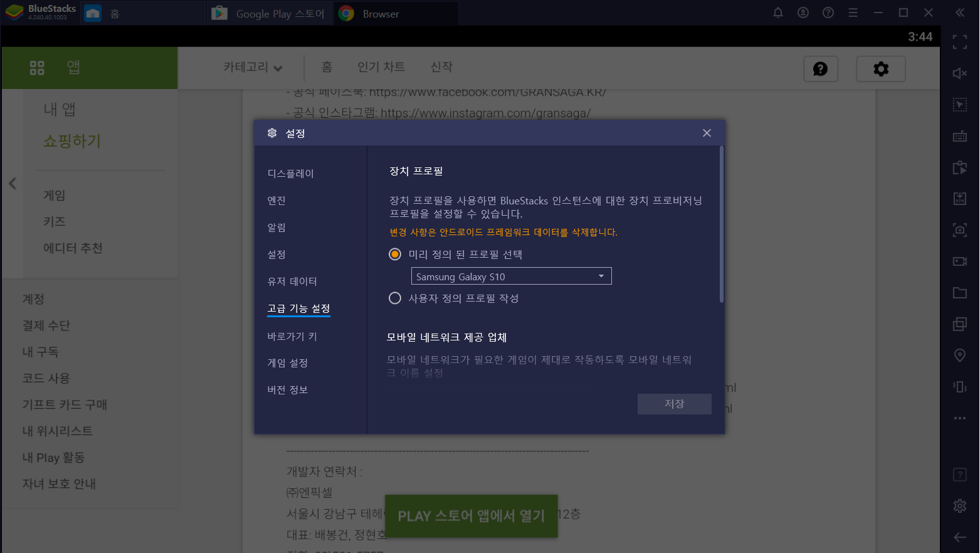Select the custom profile creation radio button
This screenshot has width=980, height=553.
[x=395, y=298]
